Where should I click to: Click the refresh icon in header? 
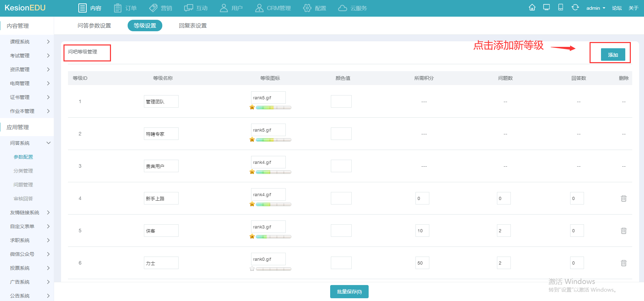tap(575, 8)
